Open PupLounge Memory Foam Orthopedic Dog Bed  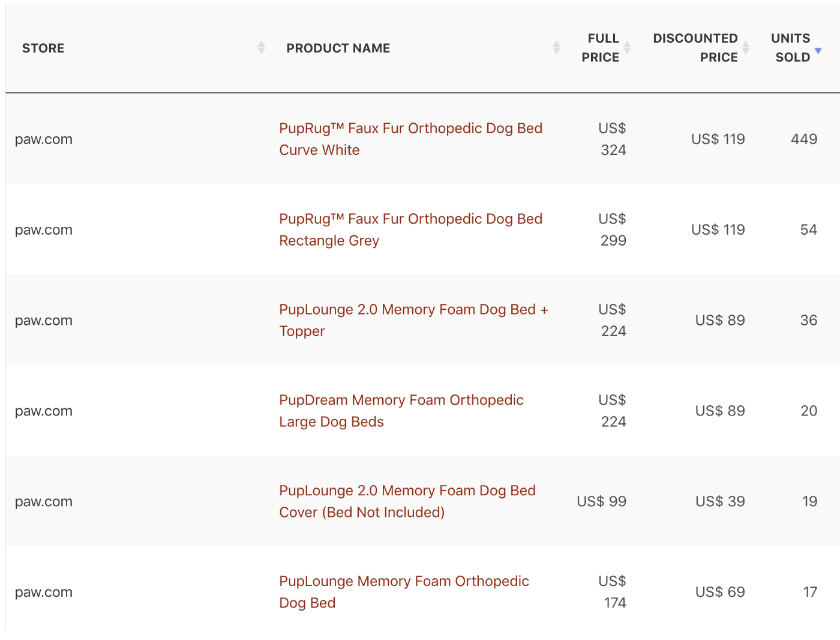tap(404, 593)
